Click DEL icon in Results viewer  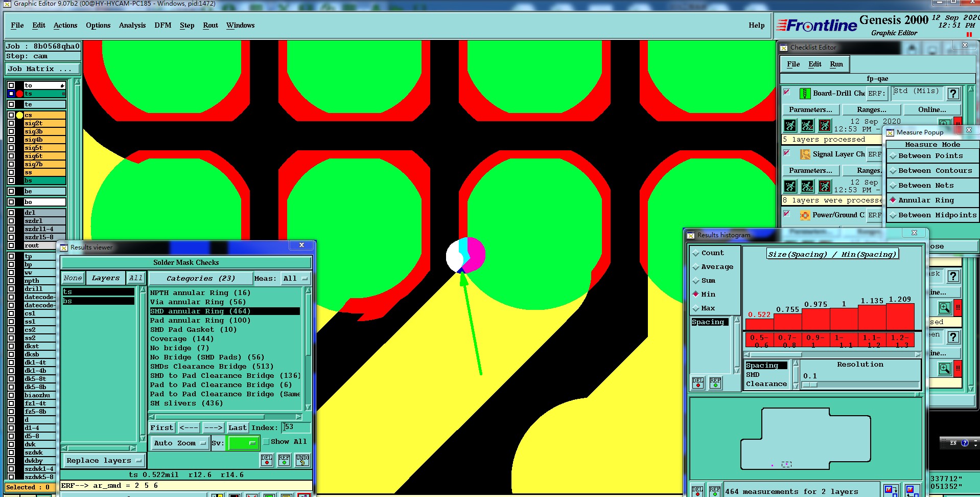coord(267,460)
